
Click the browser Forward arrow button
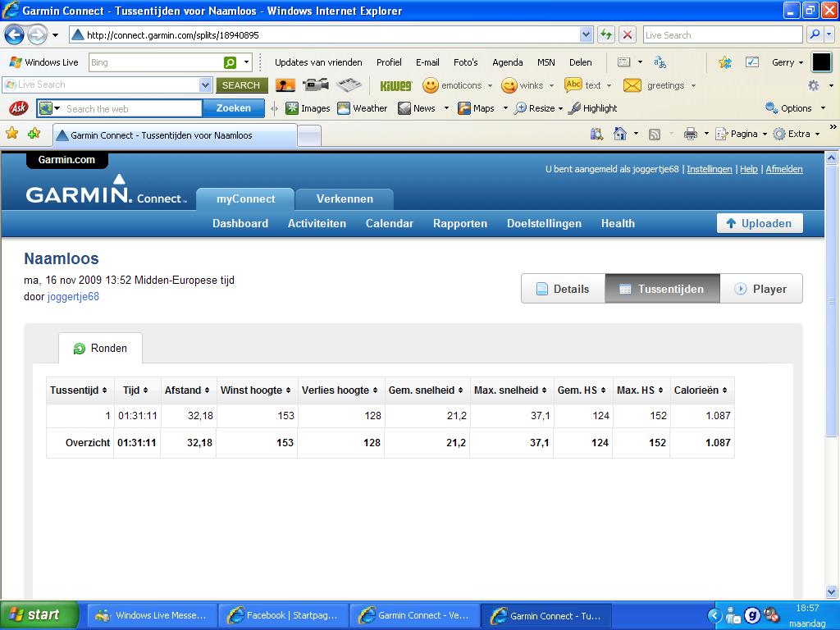pyautogui.click(x=37, y=35)
